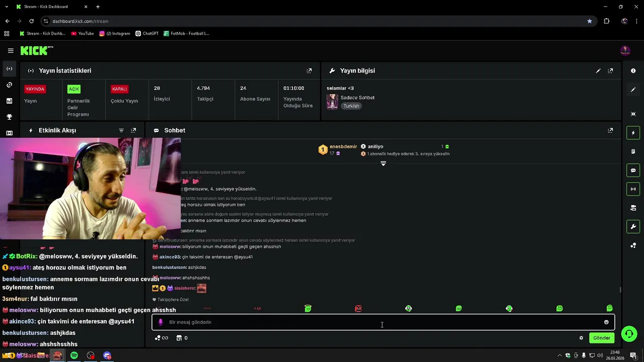
Task: Click the Sadece Sohbet category thumbnail
Action: click(333, 102)
